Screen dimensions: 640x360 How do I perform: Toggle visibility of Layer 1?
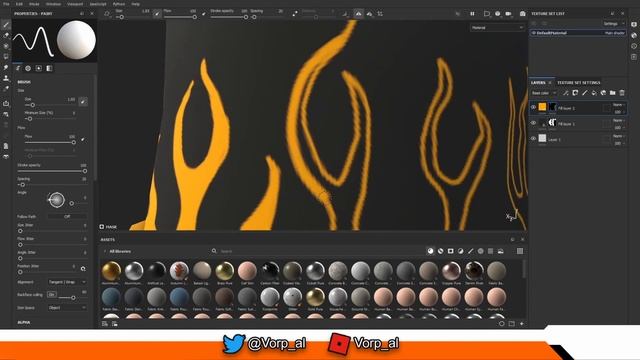tap(533, 139)
